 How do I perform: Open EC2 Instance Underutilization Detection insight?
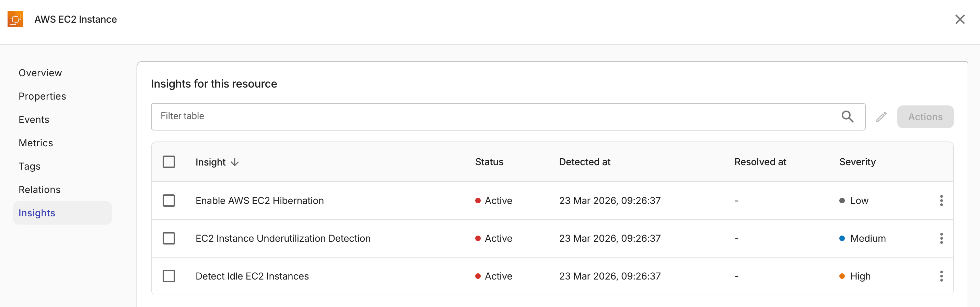point(283,238)
